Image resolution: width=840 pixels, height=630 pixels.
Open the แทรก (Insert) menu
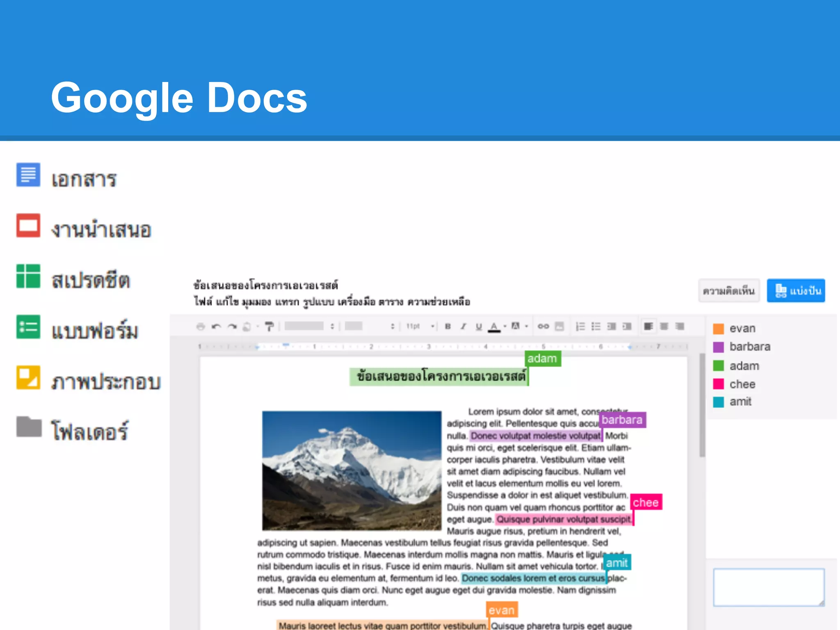click(x=287, y=302)
